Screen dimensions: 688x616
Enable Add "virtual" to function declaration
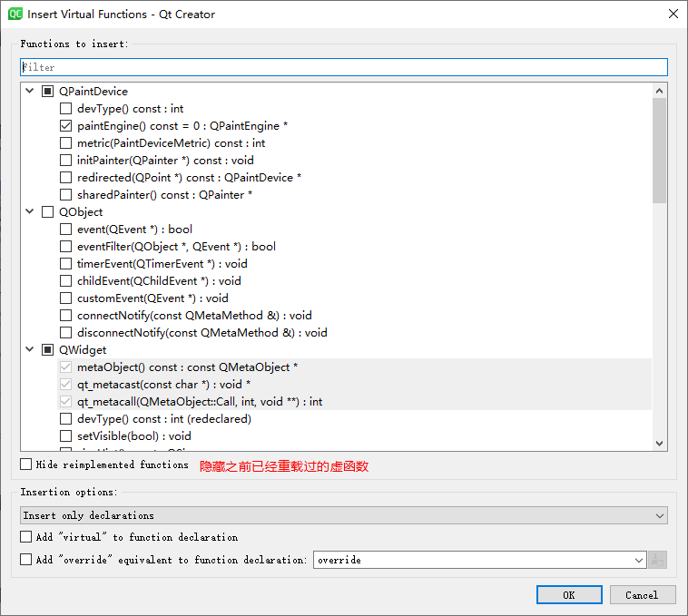26,537
